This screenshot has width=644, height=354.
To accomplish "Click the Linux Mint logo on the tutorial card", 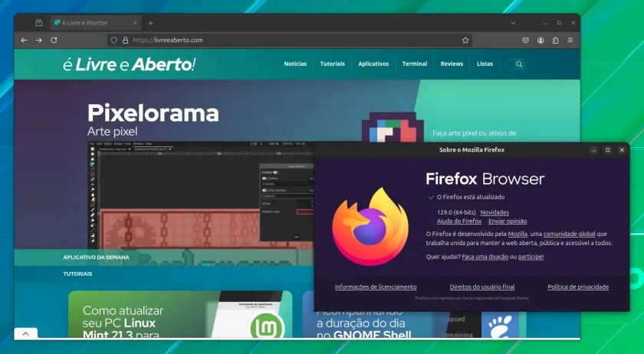I will pos(267,326).
